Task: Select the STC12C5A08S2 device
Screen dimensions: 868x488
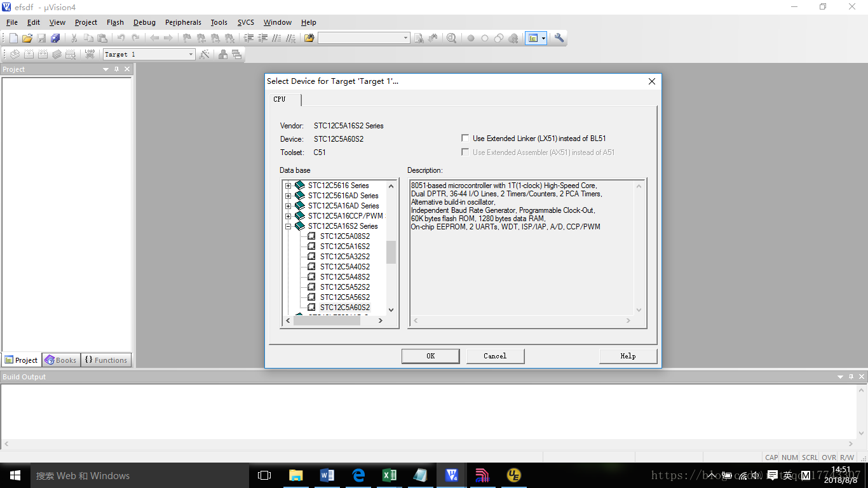Action: [x=344, y=236]
